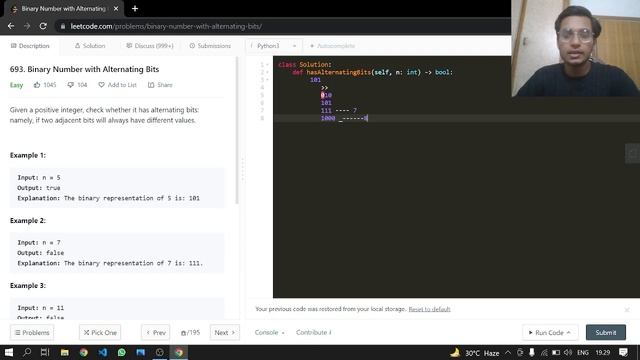Open the Windows Start menu
This screenshot has height=360, width=640.
tap(9, 353)
